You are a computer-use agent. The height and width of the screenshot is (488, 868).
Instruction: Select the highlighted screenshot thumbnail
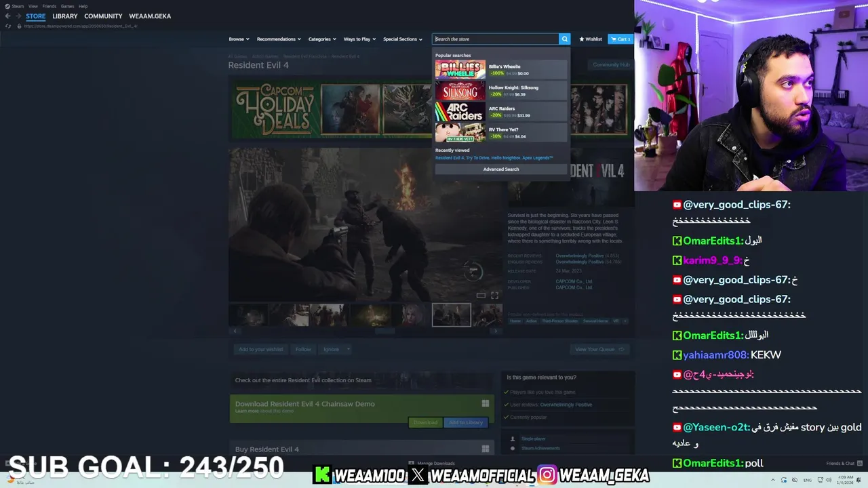point(452,315)
